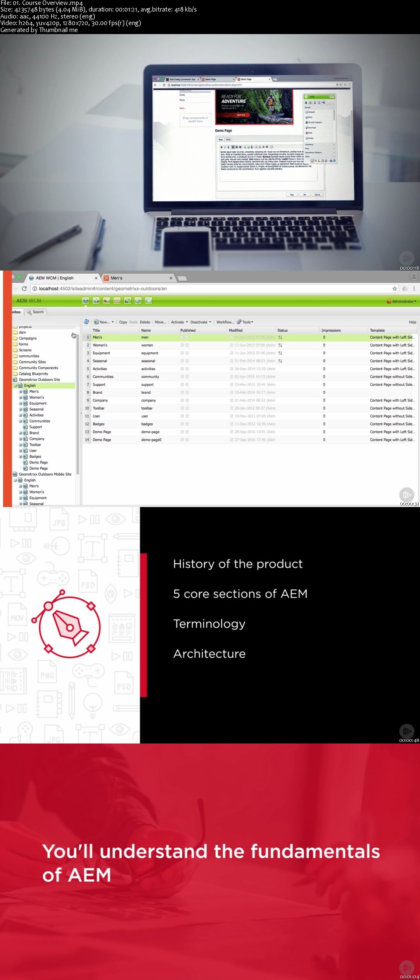Bookmark page with the star icon
The image size is (420, 980).
395,289
